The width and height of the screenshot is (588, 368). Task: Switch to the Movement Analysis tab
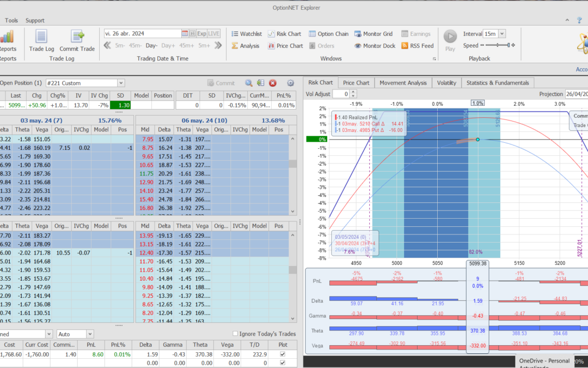[403, 83]
